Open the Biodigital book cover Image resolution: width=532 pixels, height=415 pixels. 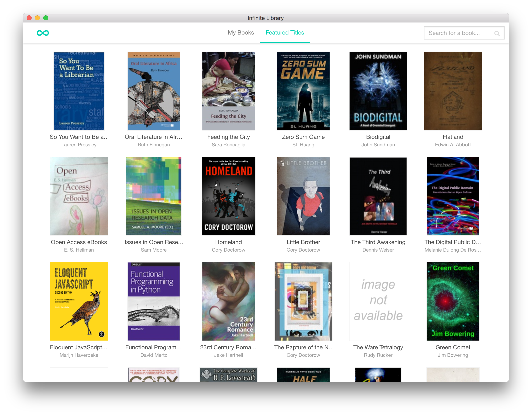378,91
